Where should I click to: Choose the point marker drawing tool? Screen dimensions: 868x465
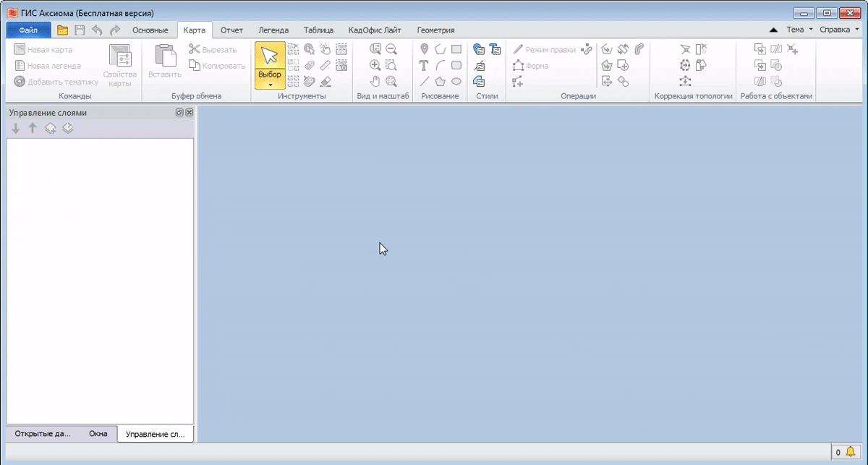point(425,49)
